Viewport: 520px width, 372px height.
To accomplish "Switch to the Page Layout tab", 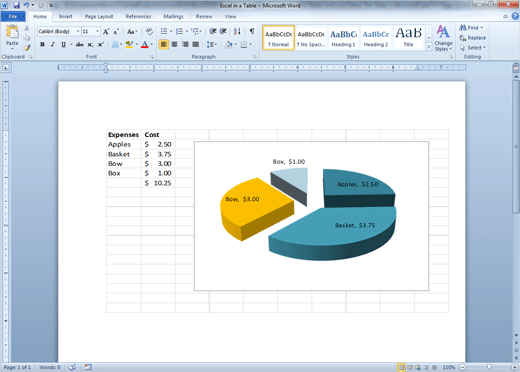I will click(99, 16).
